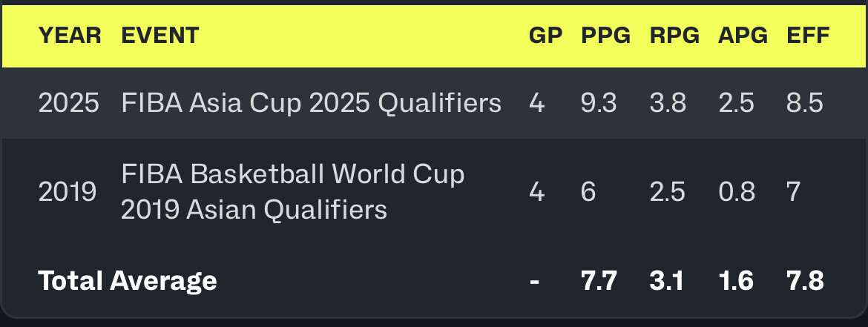Click the 2019 year cell
Image resolution: width=868 pixels, height=327 pixels.
[68, 192]
